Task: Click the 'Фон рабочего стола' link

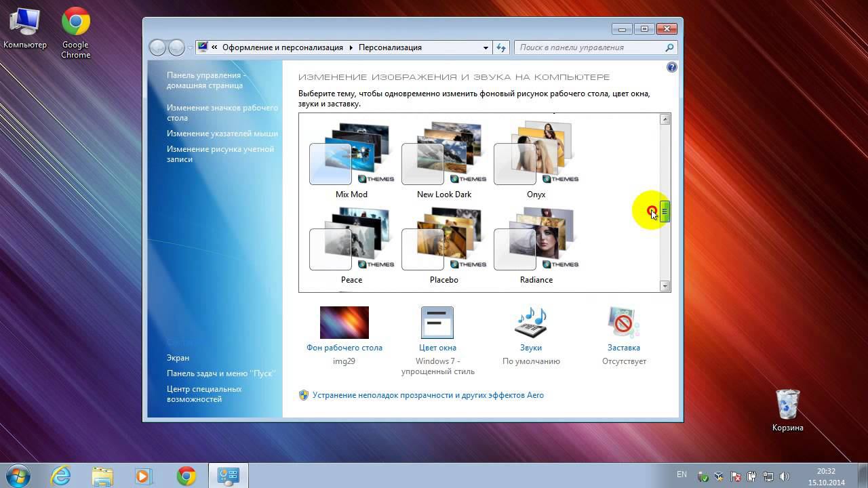Action: point(344,348)
